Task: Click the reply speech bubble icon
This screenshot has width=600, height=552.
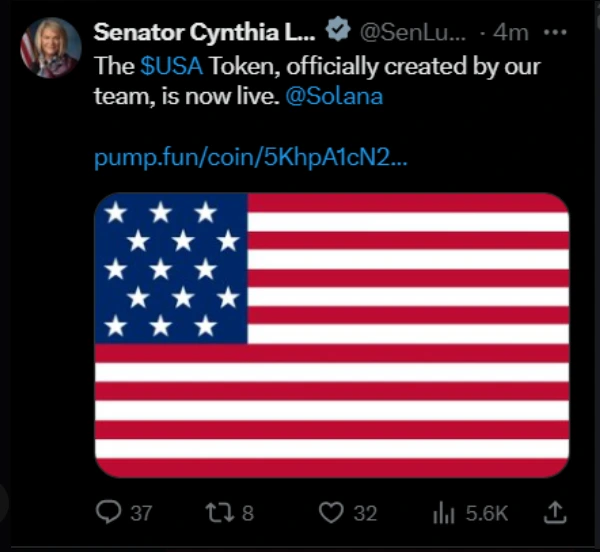Action: click(109, 512)
